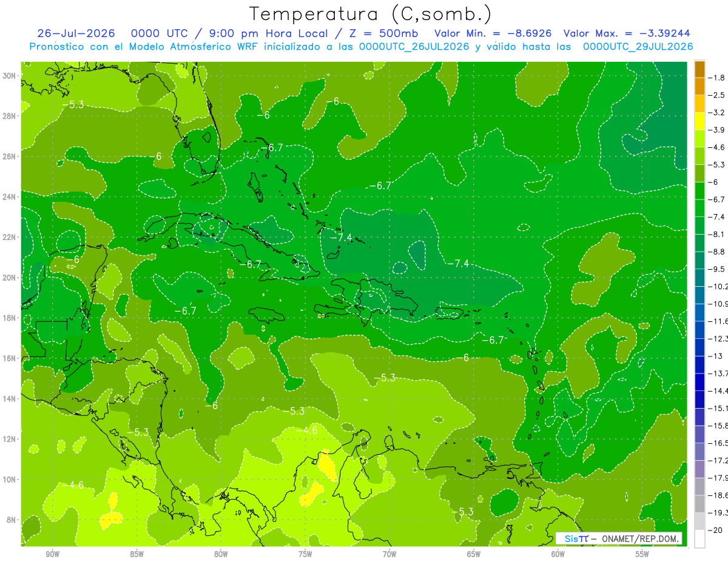Click the -10.2 colorbar legend value
Image resolution: width=728 pixels, height=562 pixels.
tap(718, 286)
